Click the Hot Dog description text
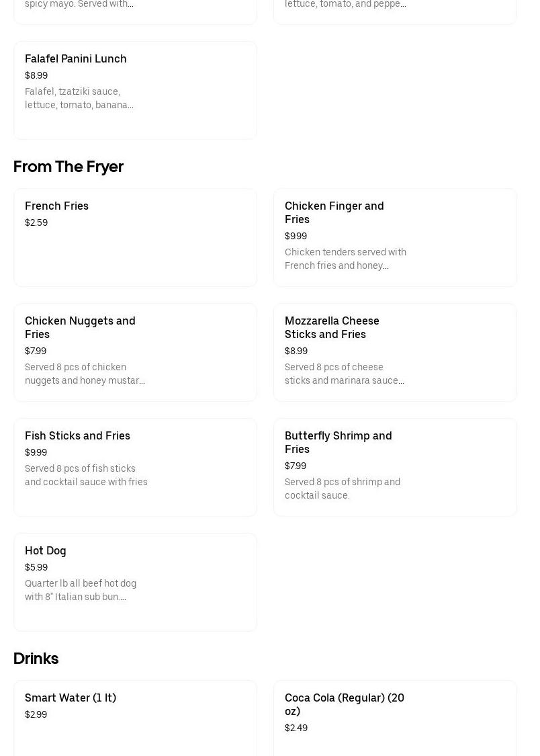 (x=81, y=590)
